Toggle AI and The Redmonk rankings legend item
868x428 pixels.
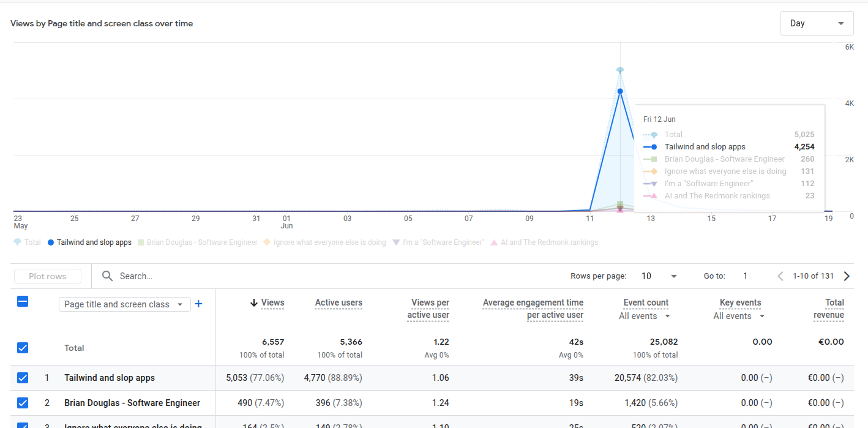(x=544, y=242)
